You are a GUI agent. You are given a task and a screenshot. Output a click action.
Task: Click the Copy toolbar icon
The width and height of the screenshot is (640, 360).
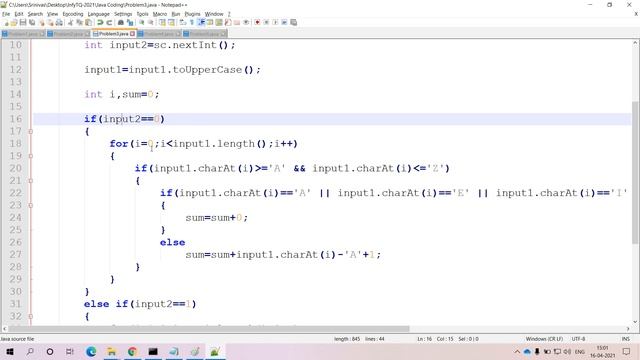coord(79,22)
